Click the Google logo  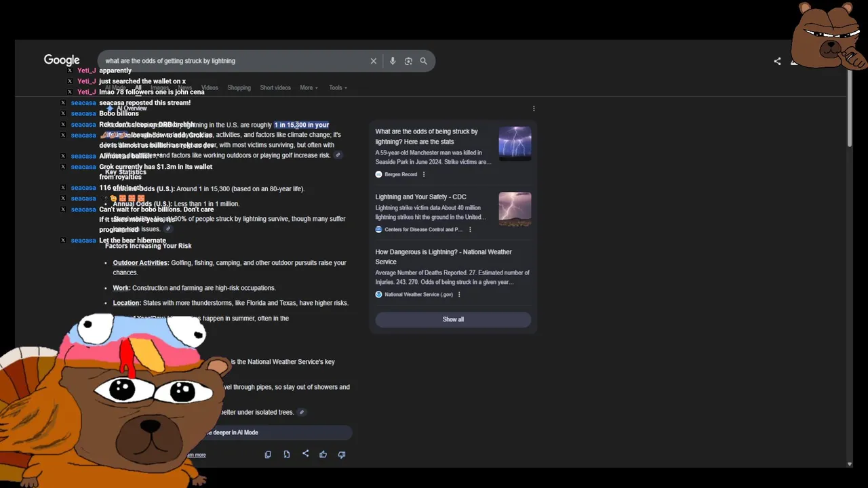(62, 60)
